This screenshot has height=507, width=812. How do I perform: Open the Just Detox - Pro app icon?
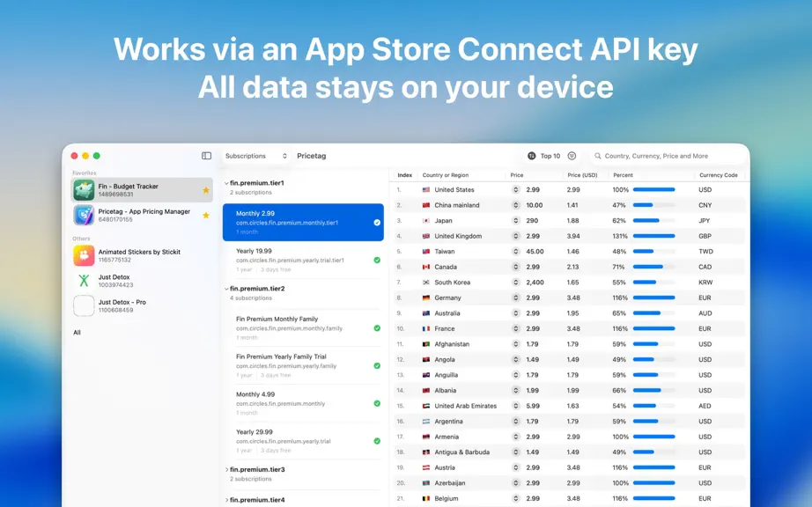pyautogui.click(x=84, y=305)
